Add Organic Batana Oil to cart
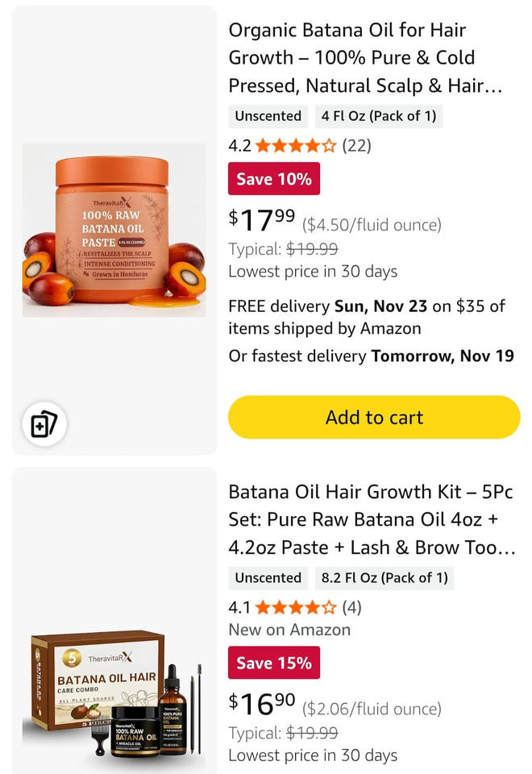The image size is (532, 774). pyautogui.click(x=374, y=417)
